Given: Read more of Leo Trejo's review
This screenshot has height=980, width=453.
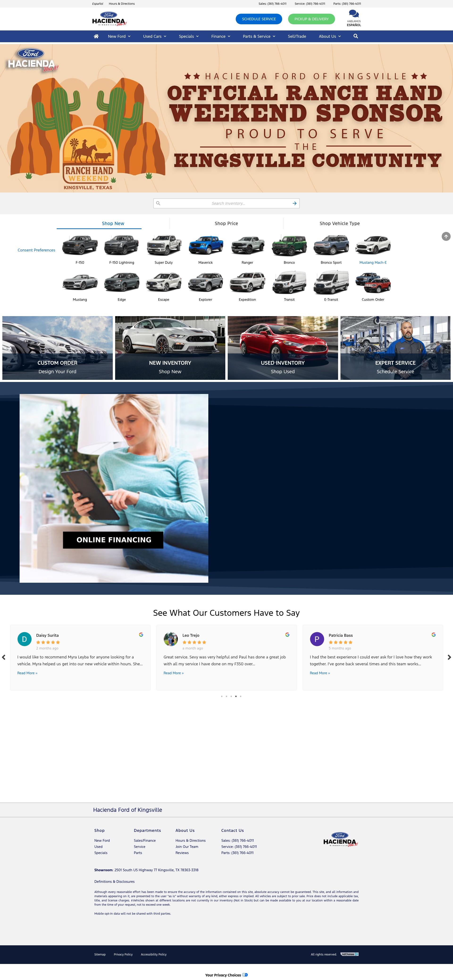Looking at the screenshot, I should 173,673.
